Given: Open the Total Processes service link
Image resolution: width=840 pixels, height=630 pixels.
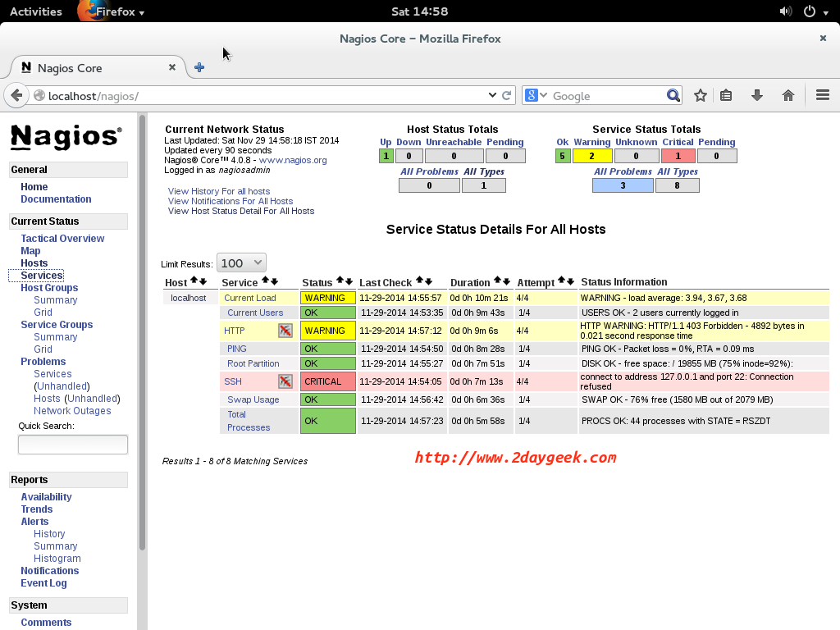Looking at the screenshot, I should point(249,421).
